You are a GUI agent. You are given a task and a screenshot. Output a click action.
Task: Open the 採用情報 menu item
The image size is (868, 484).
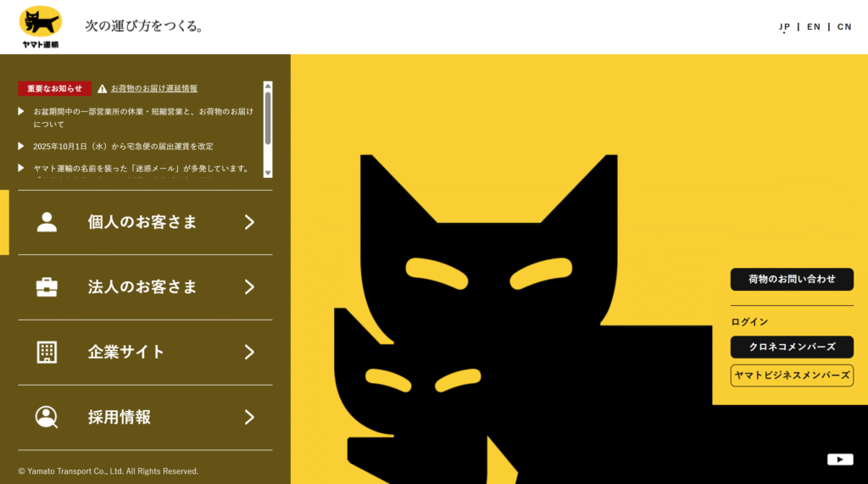pyautogui.click(x=145, y=418)
